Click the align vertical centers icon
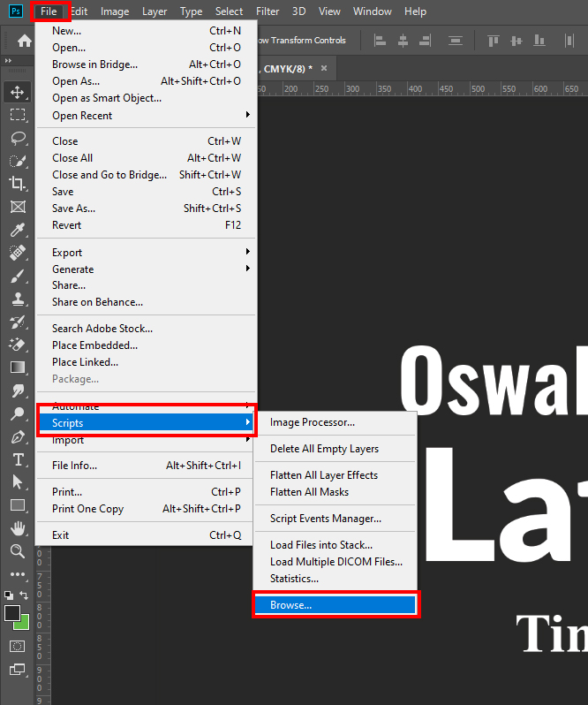This screenshot has width=588, height=705. click(516, 41)
